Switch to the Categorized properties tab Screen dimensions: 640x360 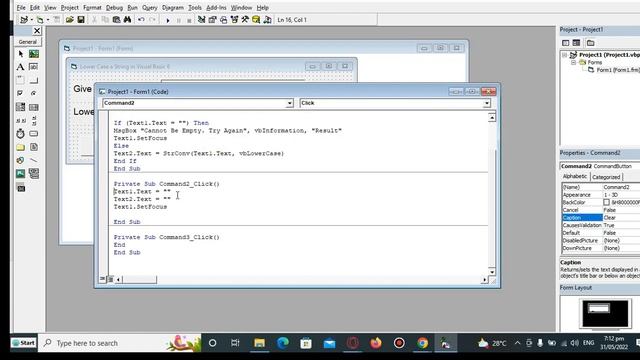coord(606,177)
